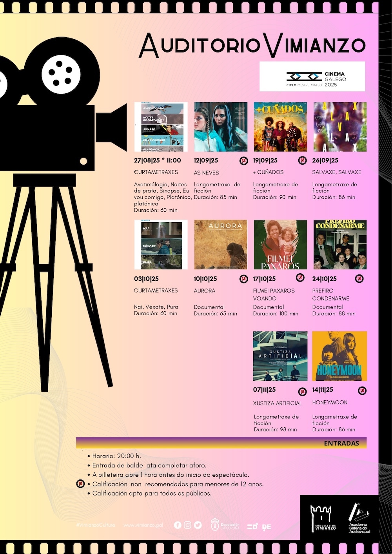Viewport: 392px width, 554px height.
Task: Select the date 19|09|25
Action: [x=265, y=160]
